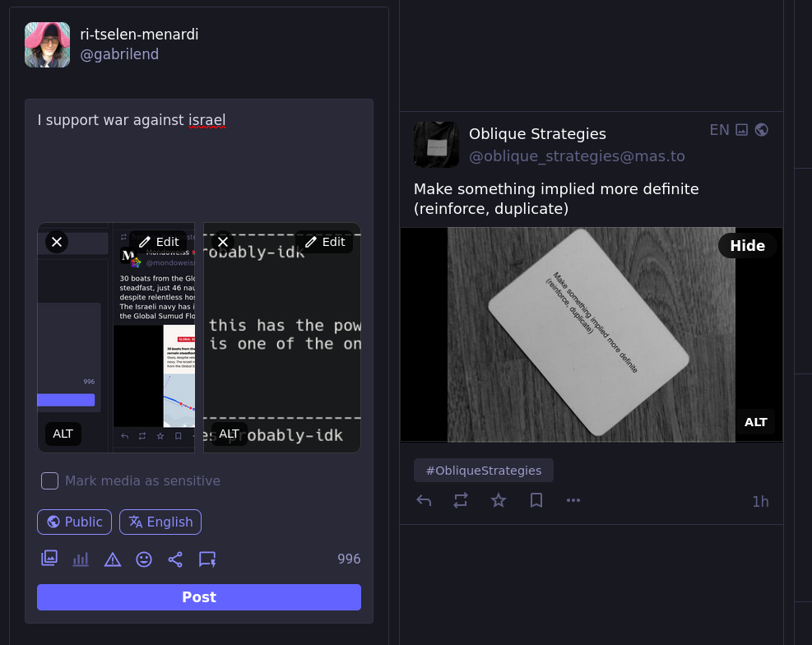Show alt text via the ALT badge
This screenshot has height=645, width=812.
(755, 422)
